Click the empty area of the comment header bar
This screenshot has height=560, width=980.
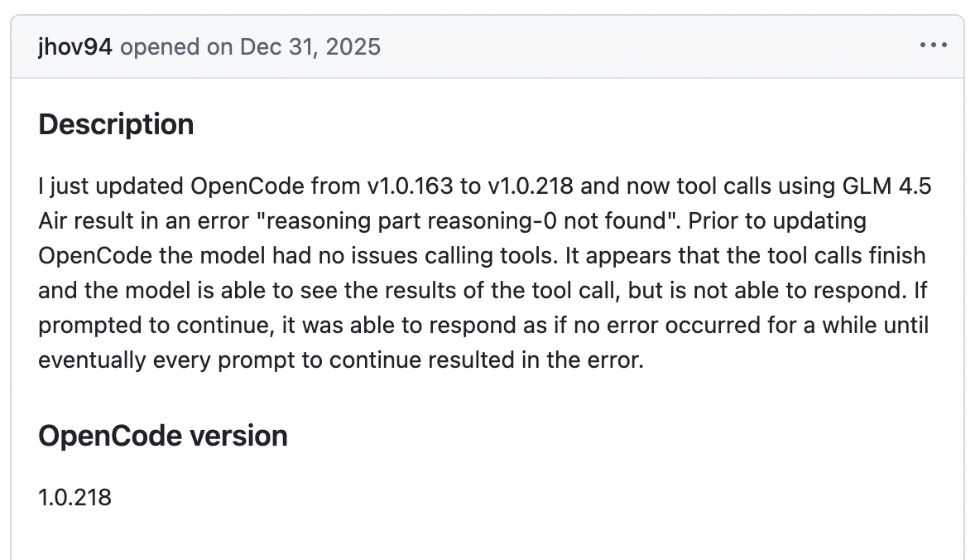click(646, 46)
